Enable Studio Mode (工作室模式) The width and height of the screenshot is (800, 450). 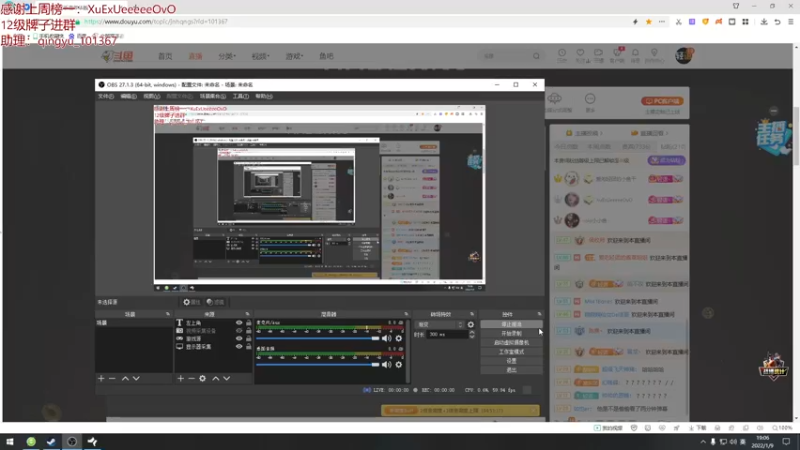(x=511, y=352)
